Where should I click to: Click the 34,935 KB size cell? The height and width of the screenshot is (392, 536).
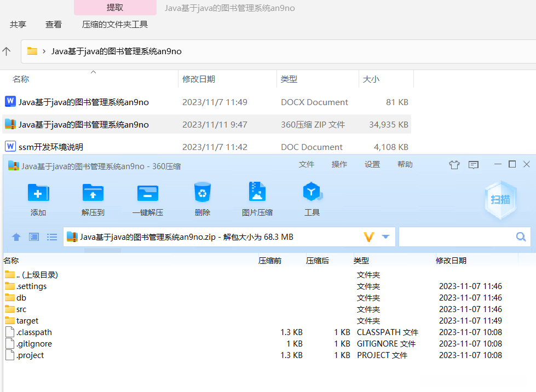point(389,124)
